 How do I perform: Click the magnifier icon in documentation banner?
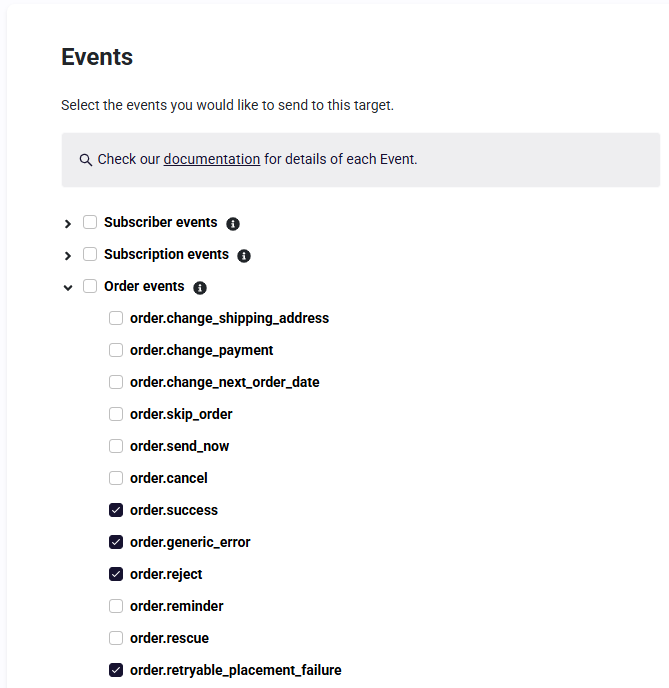[86, 160]
